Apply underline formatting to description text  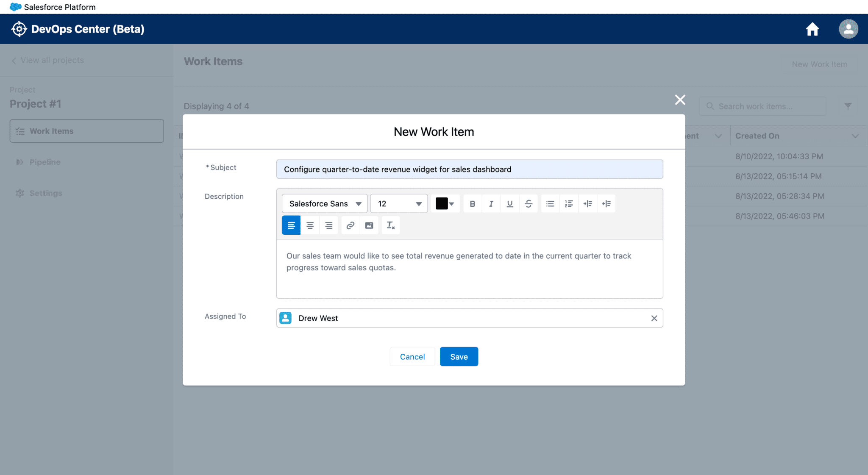tap(510, 204)
